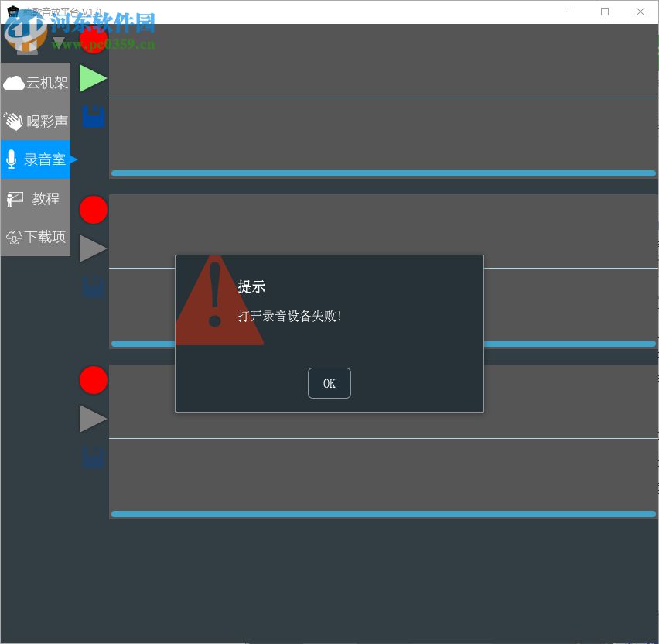The height and width of the screenshot is (644, 659).
Task: Play the third track recording
Action: 93,419
